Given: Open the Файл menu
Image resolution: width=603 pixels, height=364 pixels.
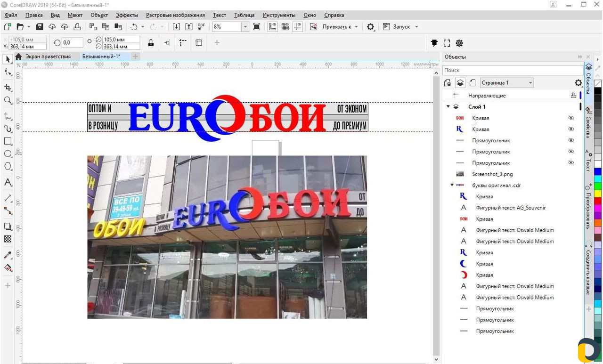Looking at the screenshot, I should point(11,15).
